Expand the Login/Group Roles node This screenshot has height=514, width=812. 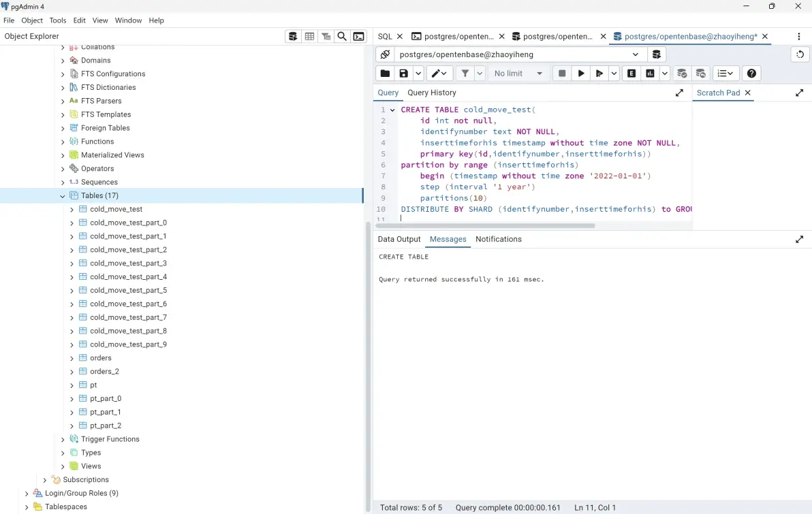27,494
